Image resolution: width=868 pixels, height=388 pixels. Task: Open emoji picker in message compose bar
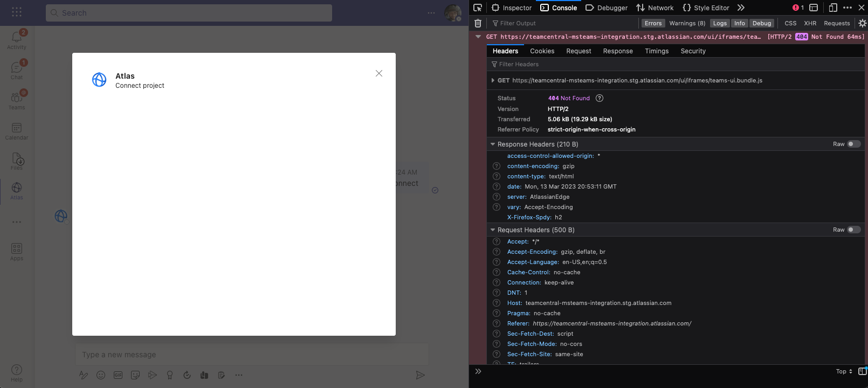pyautogui.click(x=101, y=375)
